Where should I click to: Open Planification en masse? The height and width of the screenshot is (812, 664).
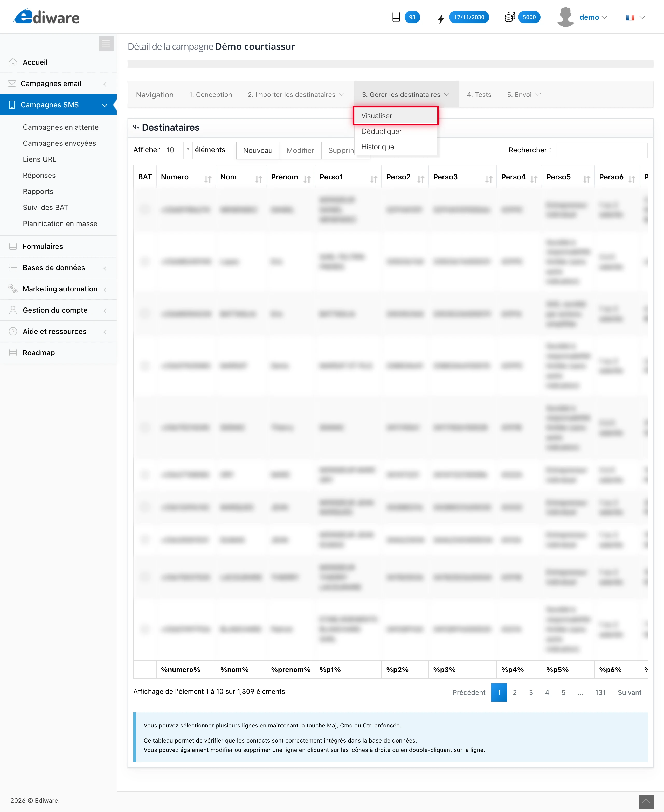click(x=60, y=223)
